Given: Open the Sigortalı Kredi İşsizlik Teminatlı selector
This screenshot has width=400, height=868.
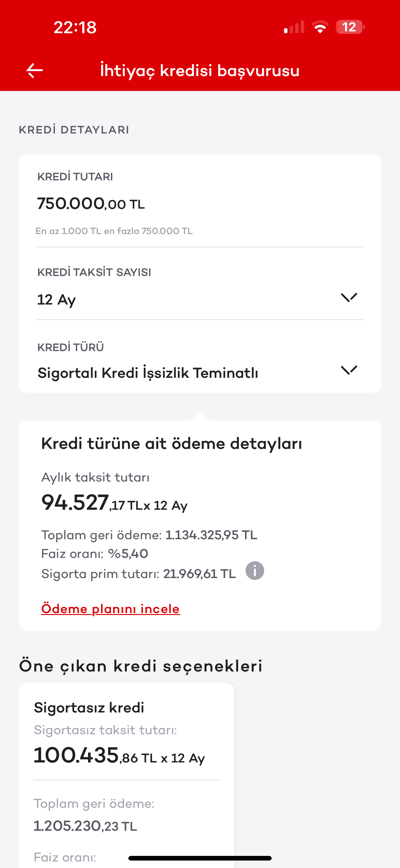Looking at the screenshot, I should click(x=148, y=373).
